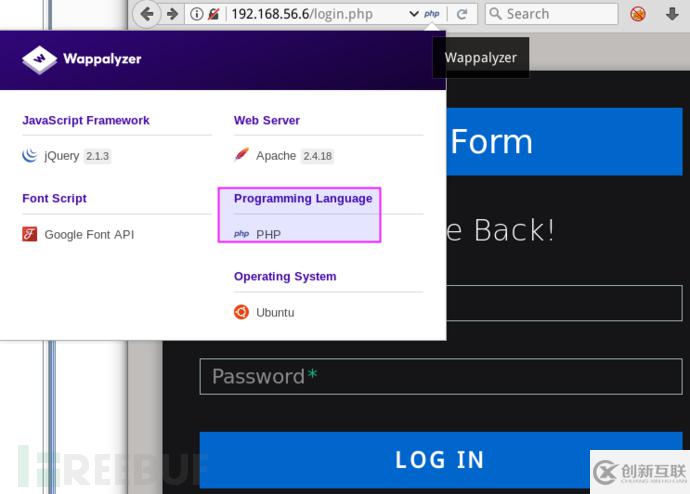The image size is (690, 494).
Task: Click into the Password field
Action: click(x=441, y=377)
